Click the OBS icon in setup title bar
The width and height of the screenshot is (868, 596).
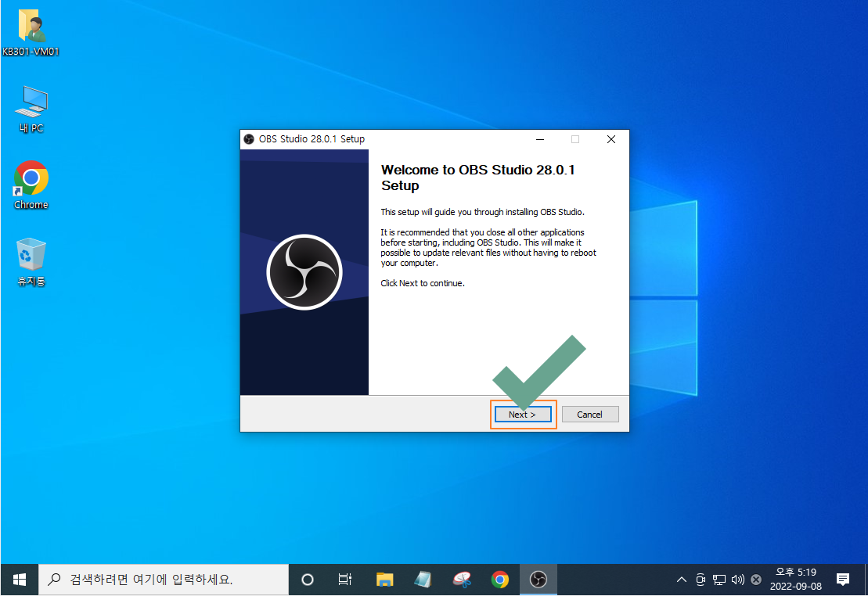tap(249, 139)
